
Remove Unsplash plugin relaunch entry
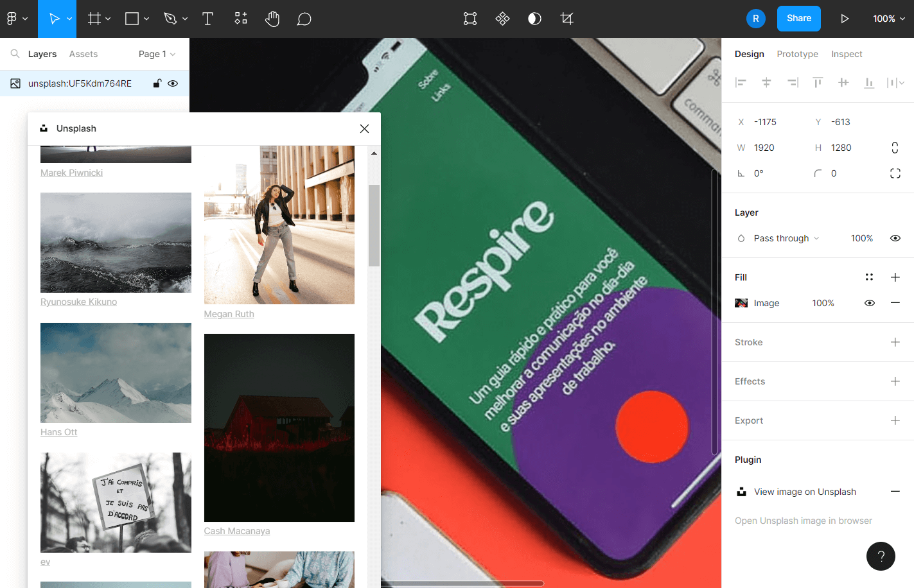coord(895,492)
